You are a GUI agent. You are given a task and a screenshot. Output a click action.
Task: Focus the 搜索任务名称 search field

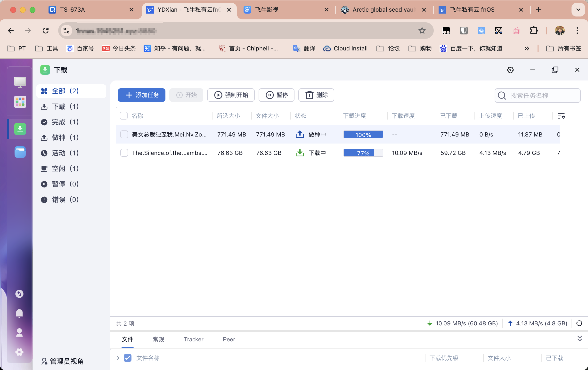[538, 96]
